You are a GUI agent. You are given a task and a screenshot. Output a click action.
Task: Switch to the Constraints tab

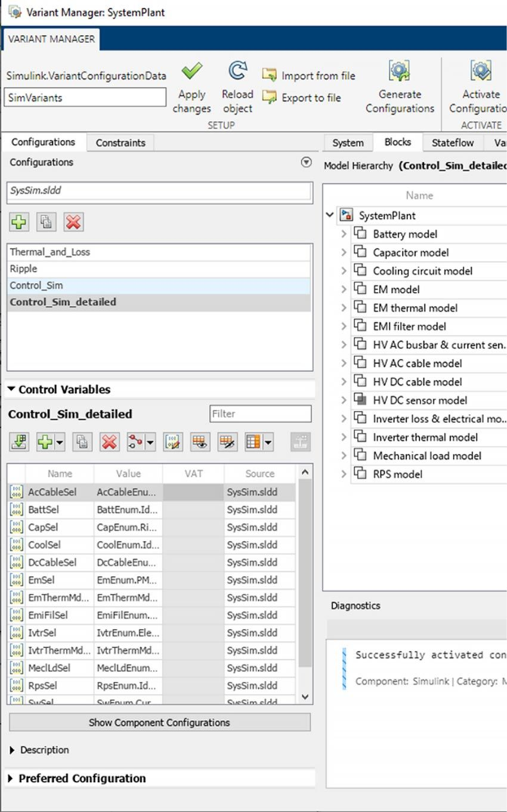point(120,143)
